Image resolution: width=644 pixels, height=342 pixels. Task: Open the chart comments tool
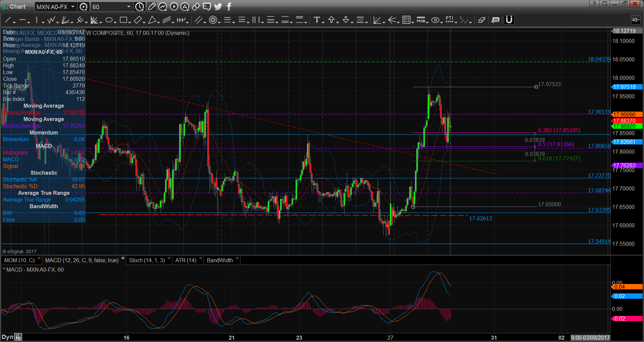coord(495,20)
